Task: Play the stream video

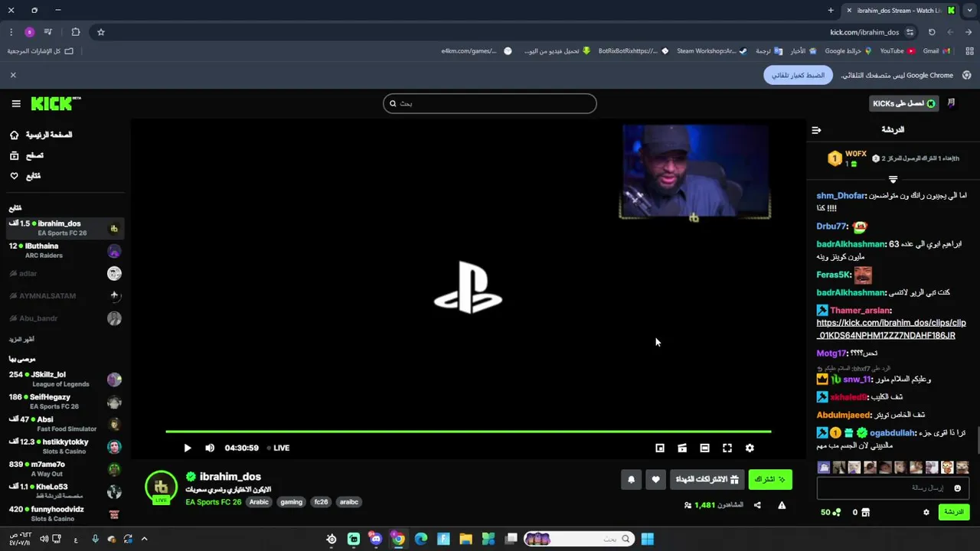Action: [188, 448]
